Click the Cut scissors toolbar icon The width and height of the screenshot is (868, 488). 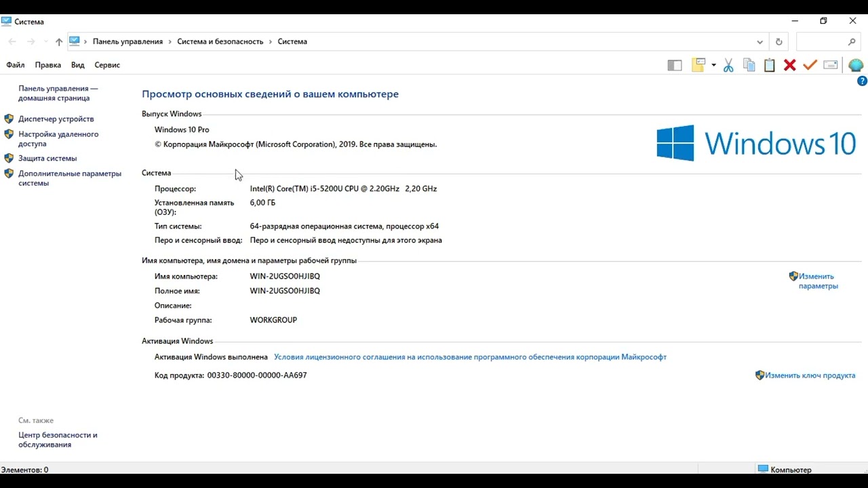728,65
